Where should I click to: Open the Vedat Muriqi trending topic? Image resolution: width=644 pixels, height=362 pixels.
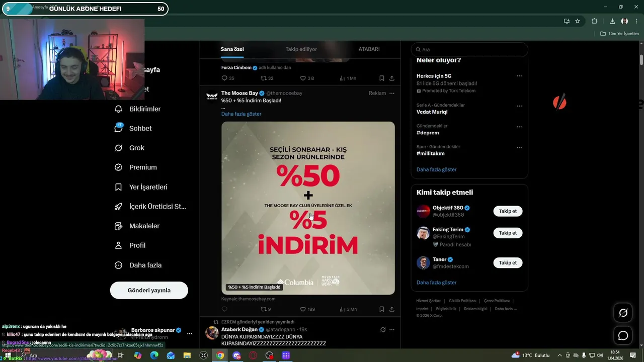[432, 112]
